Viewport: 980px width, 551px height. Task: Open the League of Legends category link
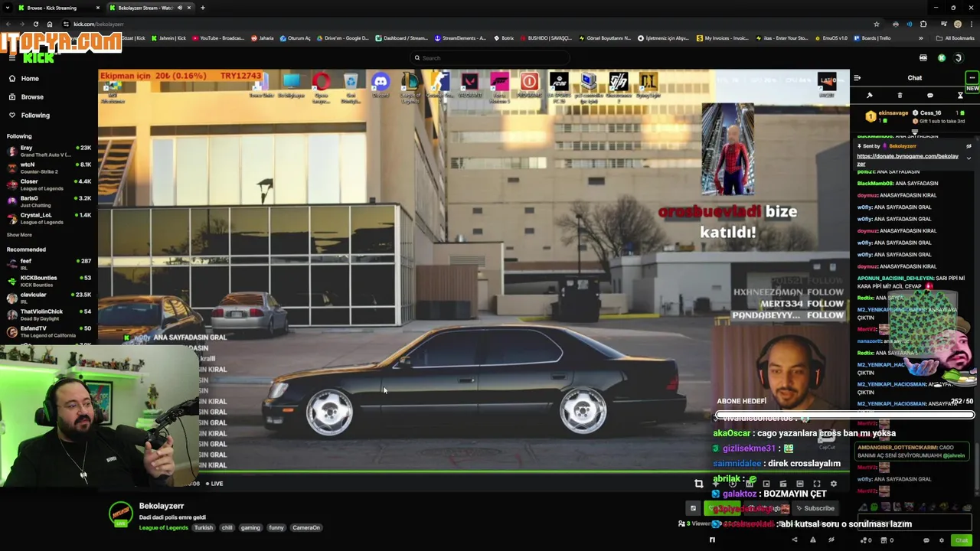163,527
